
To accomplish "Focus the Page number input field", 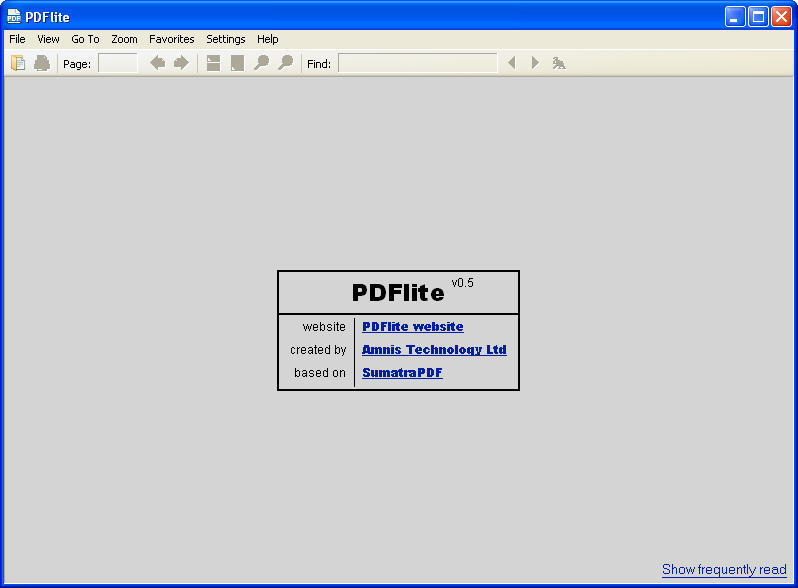I will 118,63.
